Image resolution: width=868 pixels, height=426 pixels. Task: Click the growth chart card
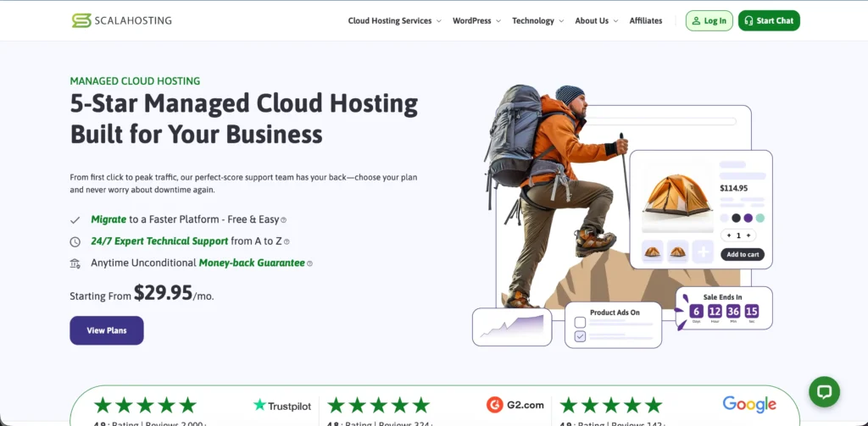point(512,327)
